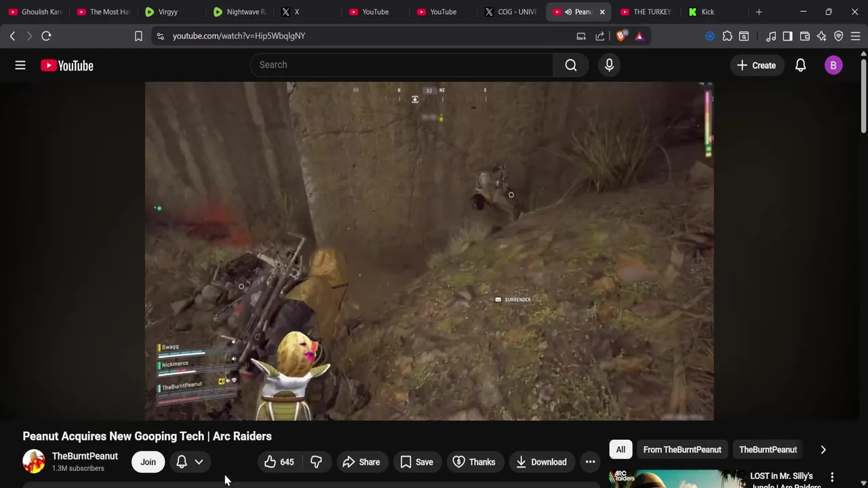Click the page vertical scrollbar

[x=863, y=95]
